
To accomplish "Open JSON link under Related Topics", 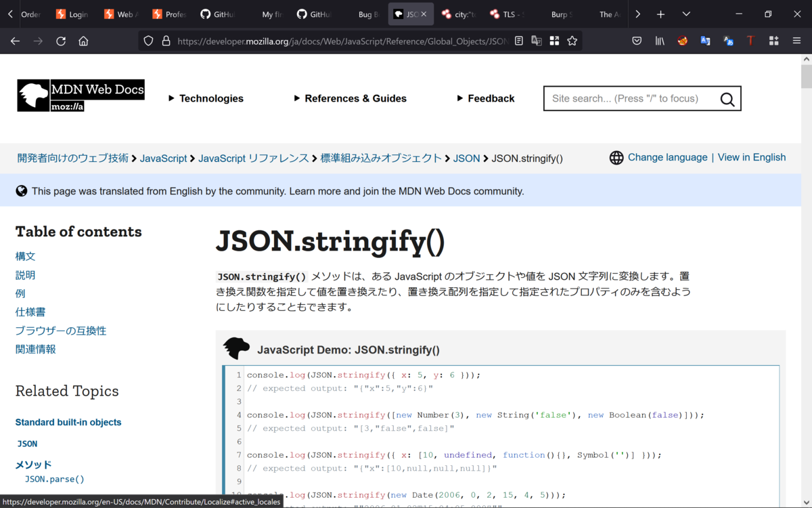I will (27, 444).
